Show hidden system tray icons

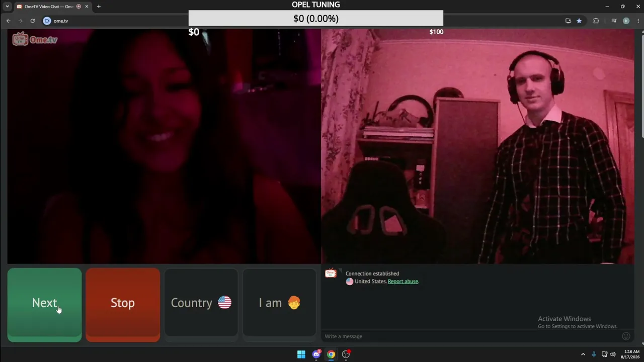click(583, 354)
